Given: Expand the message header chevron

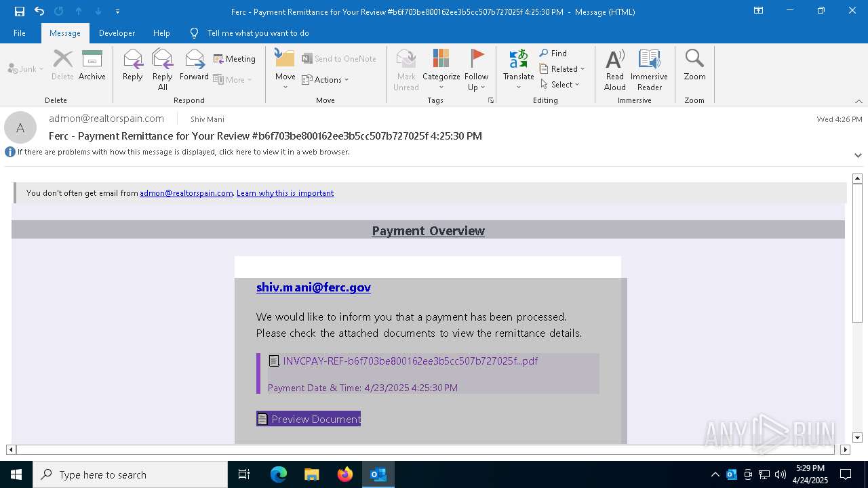Looking at the screenshot, I should pyautogui.click(x=858, y=155).
